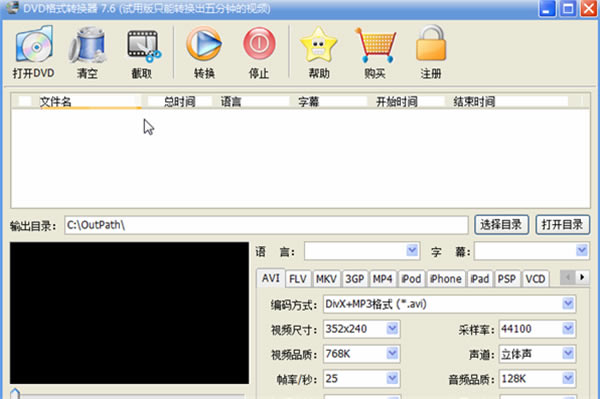600x399 pixels.
Task: Sort by the 文件名 column header
Action: (x=91, y=101)
